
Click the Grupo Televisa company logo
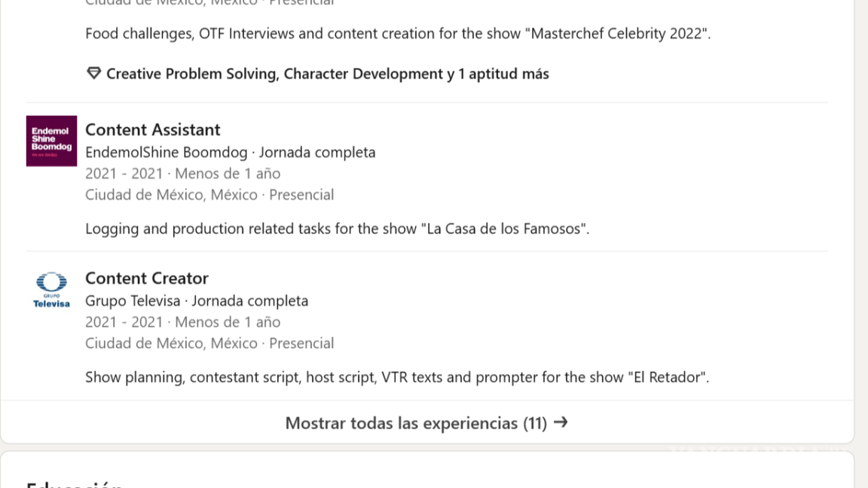coord(50,289)
